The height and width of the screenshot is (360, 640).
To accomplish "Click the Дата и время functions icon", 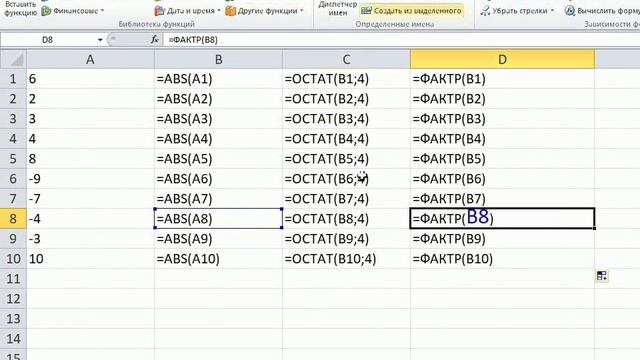I will [160, 11].
